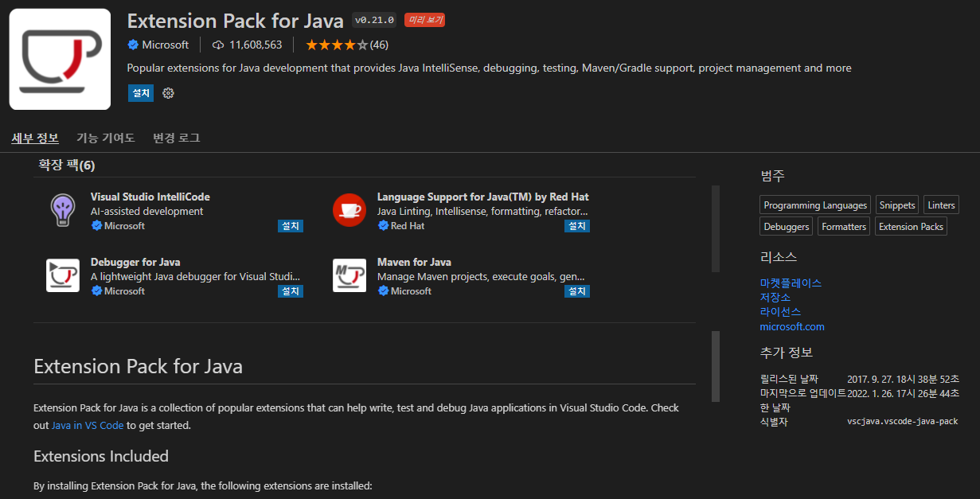Viewport: 980px width, 499px height.
Task: Click the extension pack list scrollbar
Action: (715, 228)
